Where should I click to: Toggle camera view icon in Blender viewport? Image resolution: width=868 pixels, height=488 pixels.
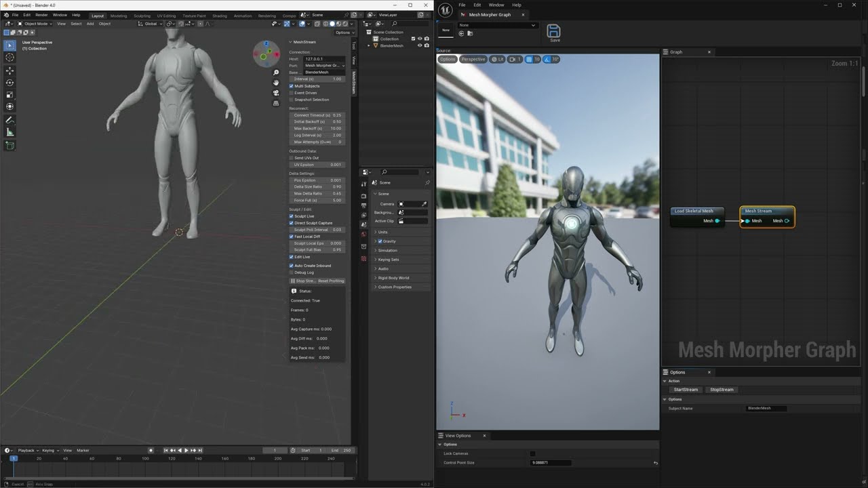point(276,93)
